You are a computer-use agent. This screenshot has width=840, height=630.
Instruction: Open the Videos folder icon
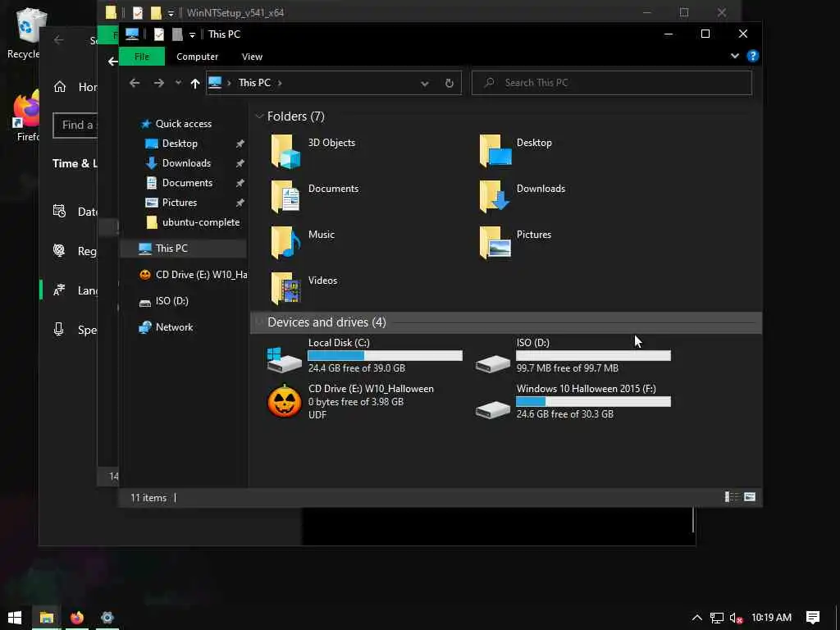click(285, 289)
